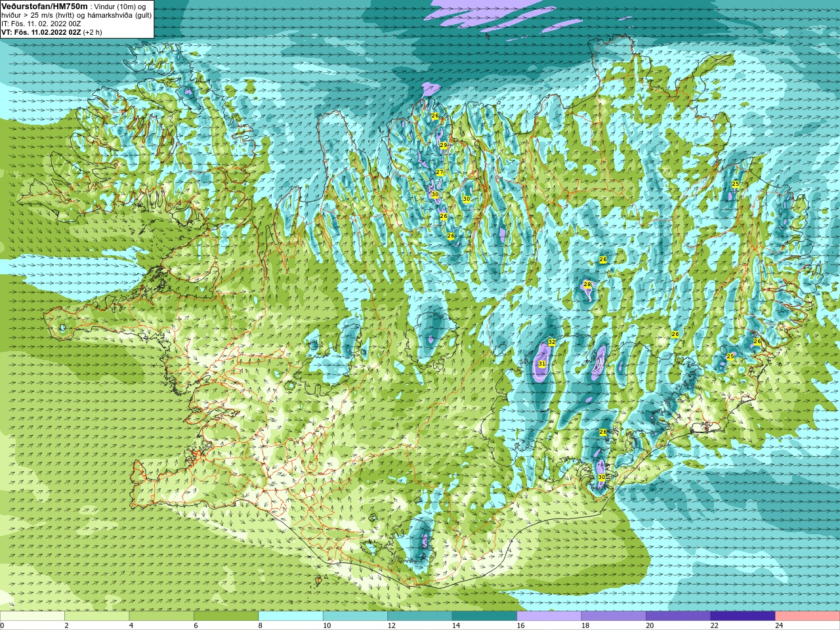Click the legend scale number 20

(x=650, y=625)
